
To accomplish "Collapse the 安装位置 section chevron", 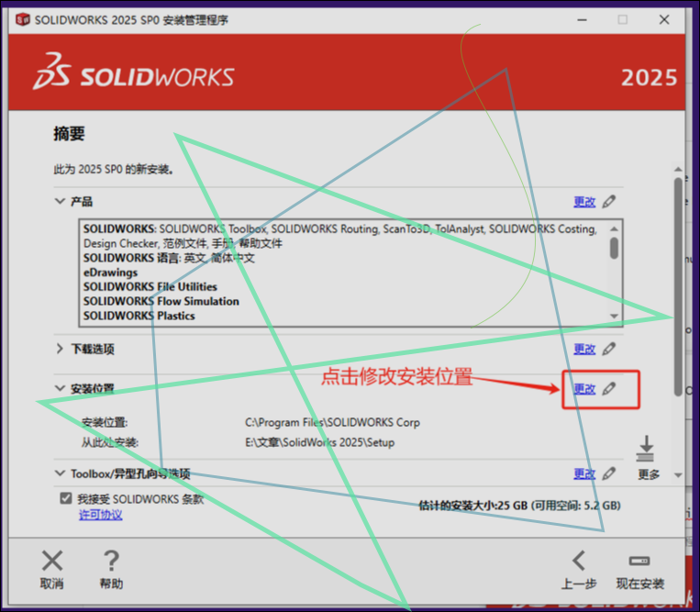I will tap(60, 388).
